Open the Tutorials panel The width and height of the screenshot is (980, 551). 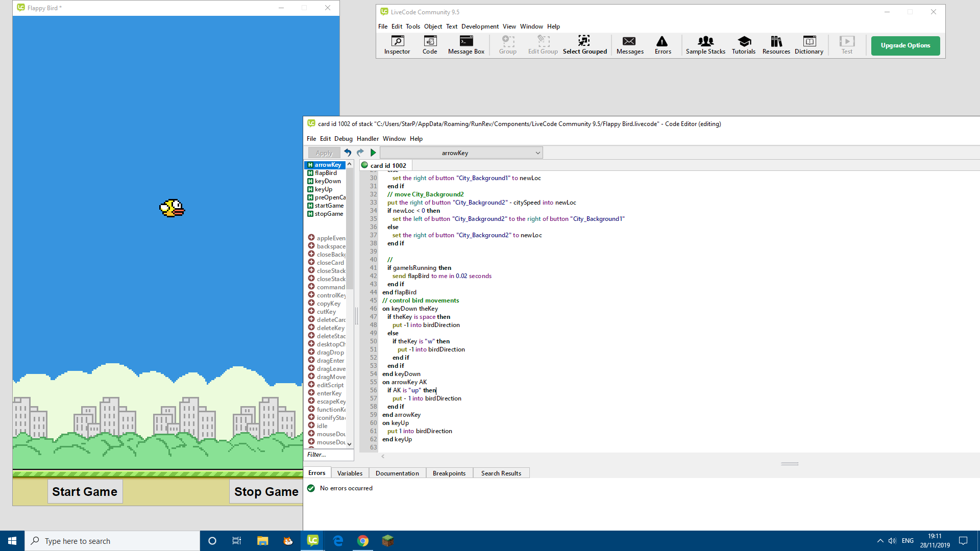[743, 45]
